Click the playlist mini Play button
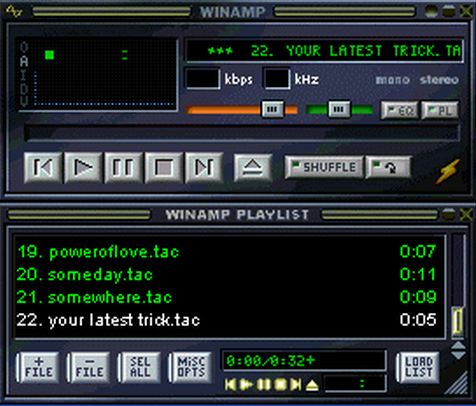476x406 pixels. (x=246, y=385)
